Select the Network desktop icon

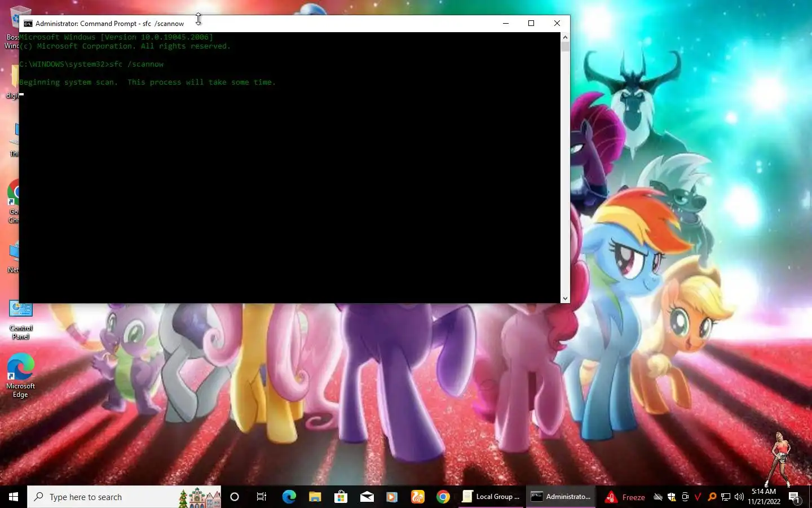[x=14, y=257]
